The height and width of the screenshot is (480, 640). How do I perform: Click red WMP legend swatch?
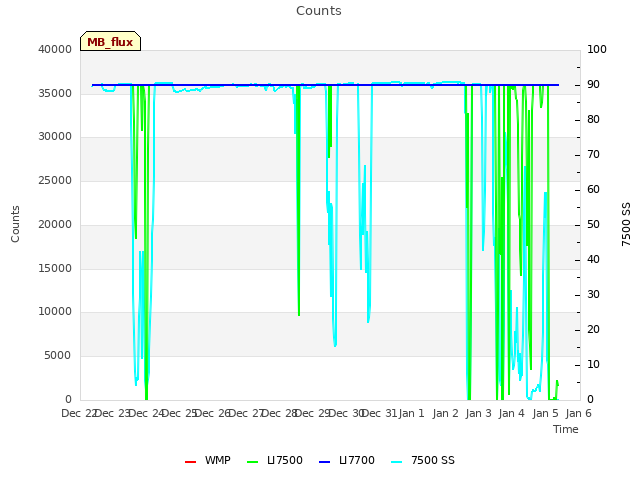coord(191,462)
